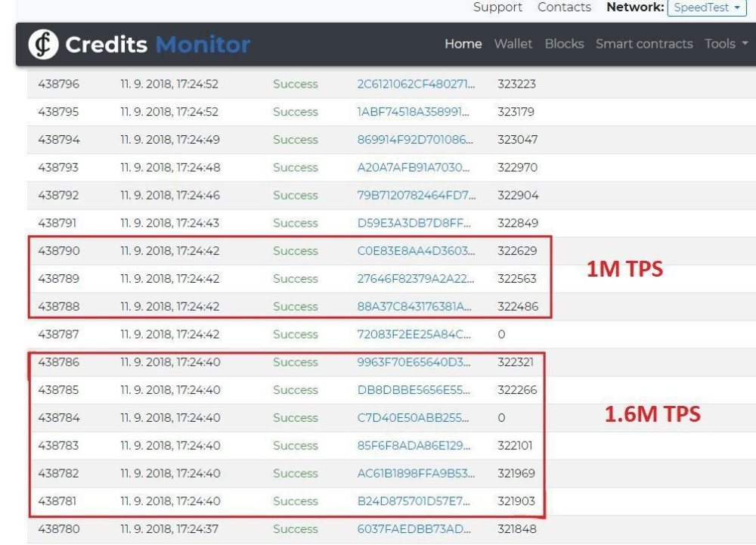Image resolution: width=756 pixels, height=545 pixels.
Task: Click transaction count 322486
Action: (518, 306)
